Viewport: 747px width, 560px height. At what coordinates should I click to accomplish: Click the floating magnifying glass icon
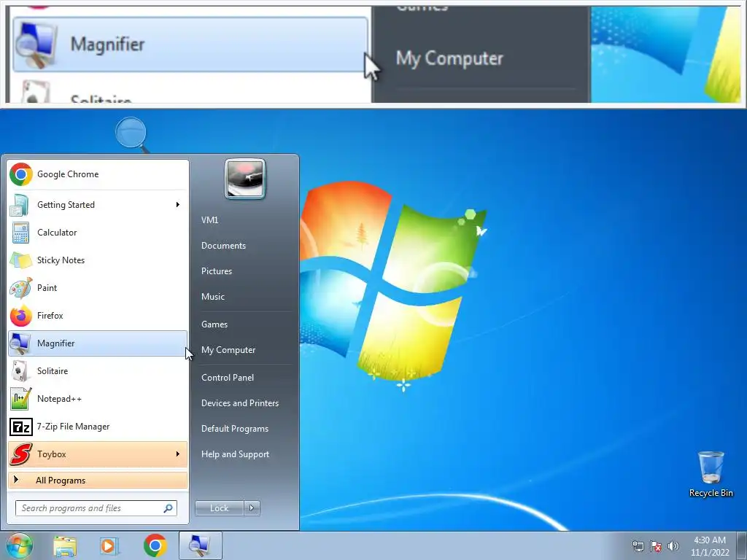click(132, 135)
